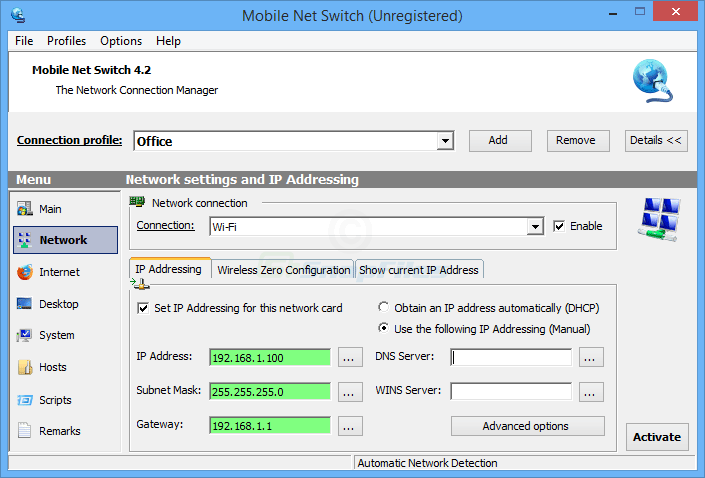Click the ellipsis button next to DNS Server

[591, 357]
